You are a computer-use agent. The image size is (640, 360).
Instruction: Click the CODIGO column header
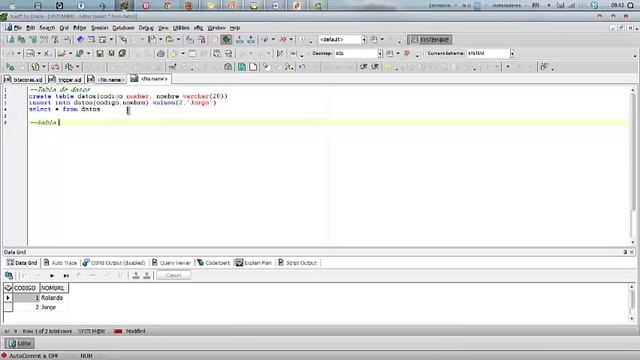(26, 288)
